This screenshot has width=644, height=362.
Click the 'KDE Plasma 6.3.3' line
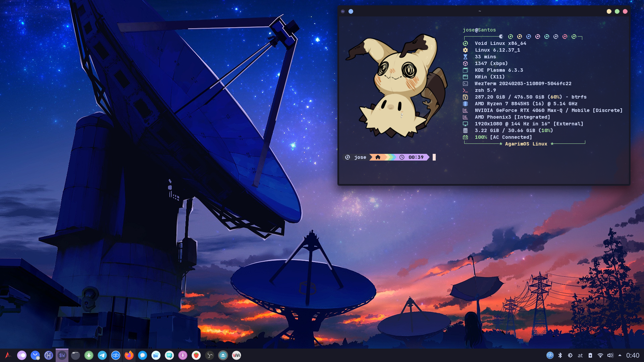(x=499, y=70)
